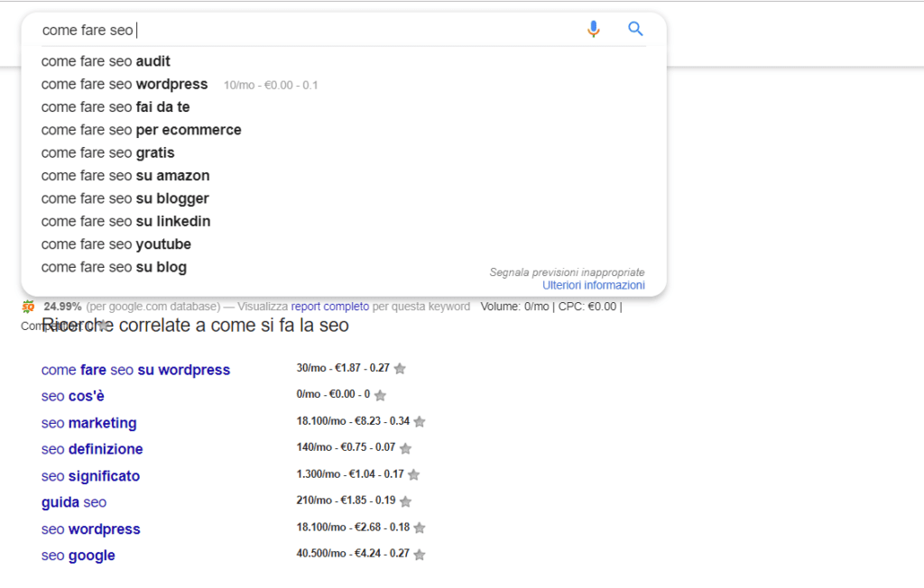
Task: Open related search 'seo marketing'
Action: point(88,423)
